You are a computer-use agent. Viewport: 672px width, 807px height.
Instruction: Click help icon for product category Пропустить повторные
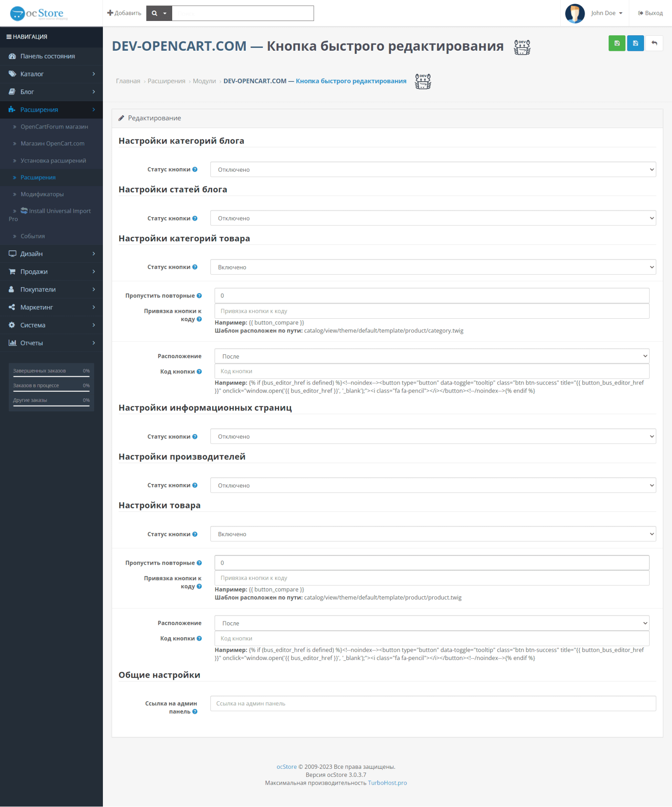(199, 296)
